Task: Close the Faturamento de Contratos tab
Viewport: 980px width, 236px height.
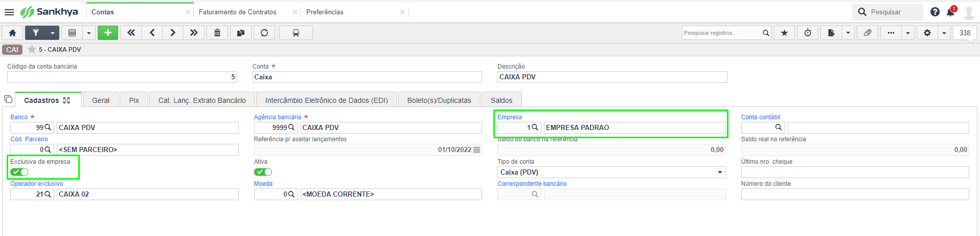Action: coord(295,12)
